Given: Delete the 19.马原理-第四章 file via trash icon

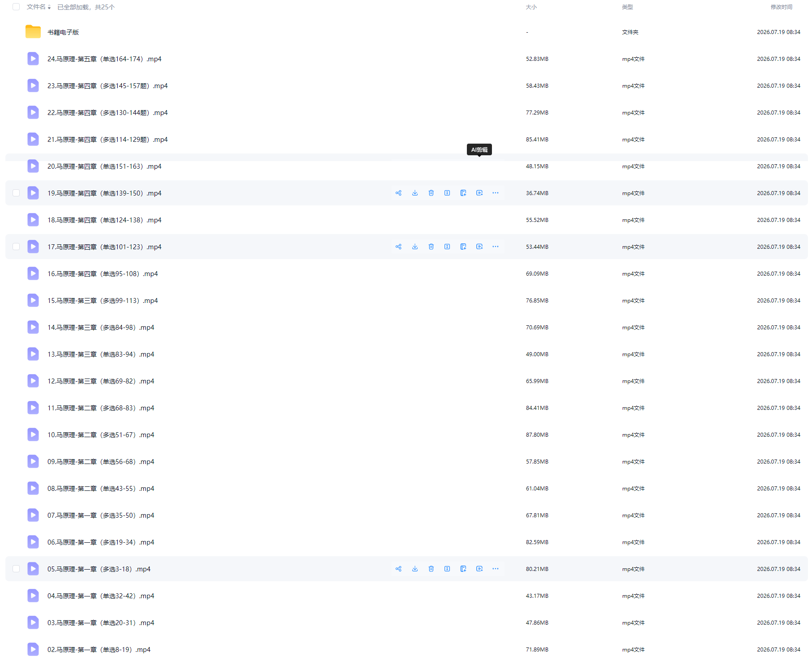Looking at the screenshot, I should 431,193.
